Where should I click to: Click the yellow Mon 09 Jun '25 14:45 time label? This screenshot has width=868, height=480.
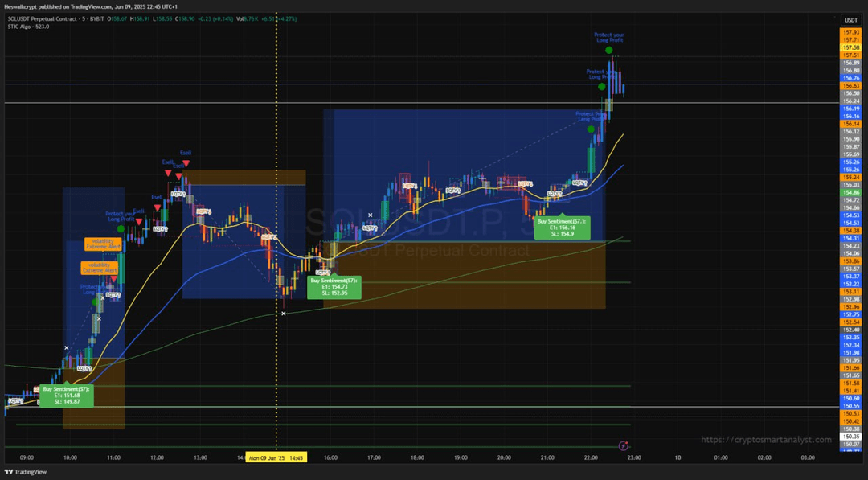coord(276,457)
